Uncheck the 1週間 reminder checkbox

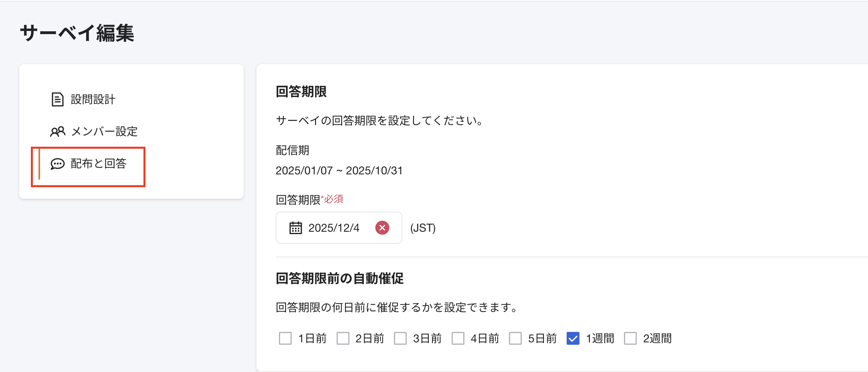coord(573,338)
